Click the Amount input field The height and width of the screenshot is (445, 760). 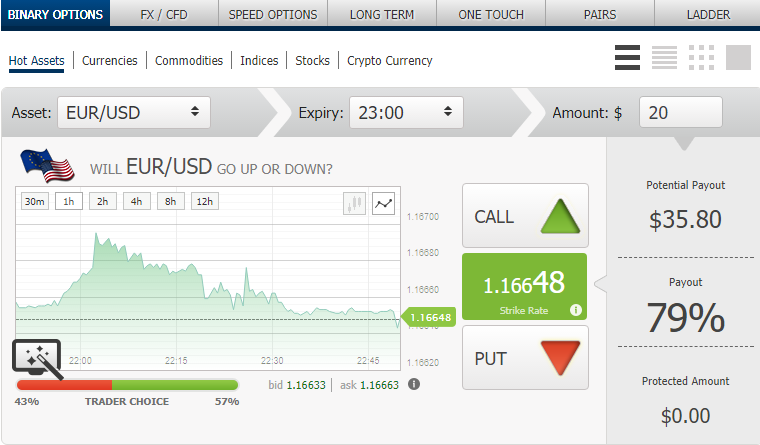pyautogui.click(x=680, y=113)
